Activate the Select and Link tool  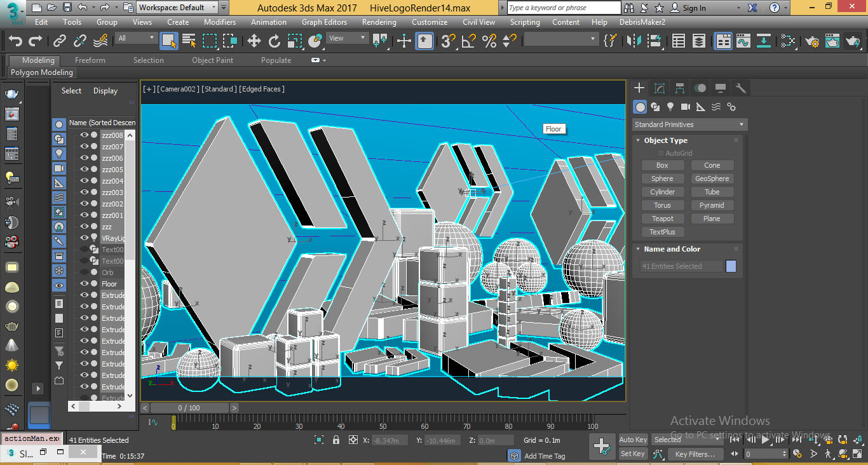coord(60,41)
